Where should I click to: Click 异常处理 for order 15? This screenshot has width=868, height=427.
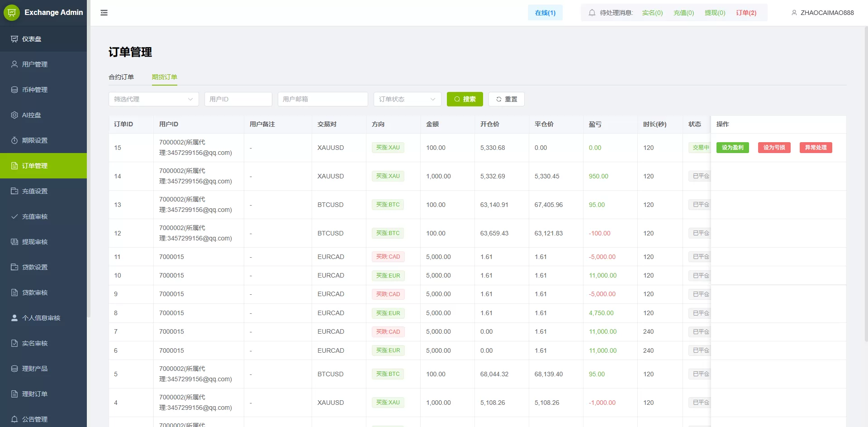(x=816, y=148)
